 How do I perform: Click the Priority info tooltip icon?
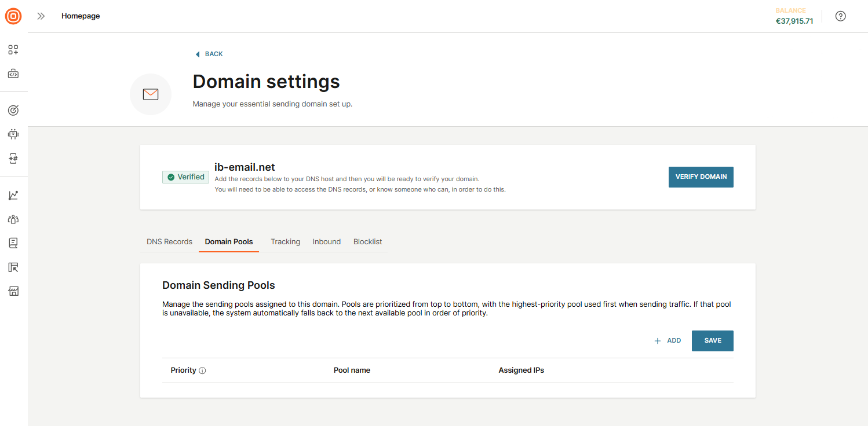click(203, 370)
